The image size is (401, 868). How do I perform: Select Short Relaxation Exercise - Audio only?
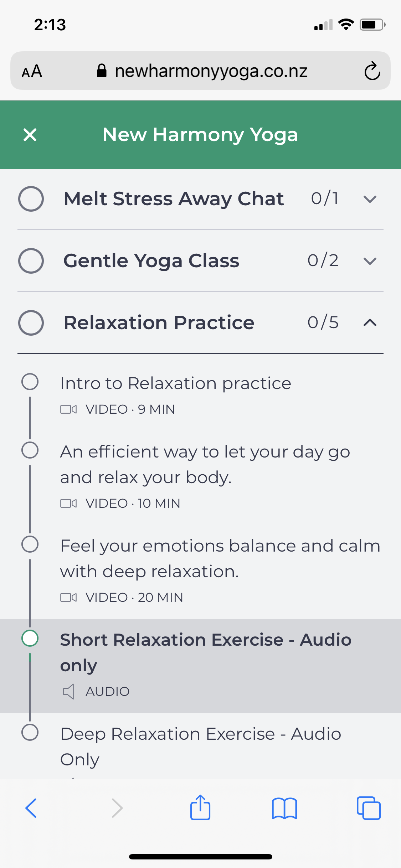pos(206,652)
